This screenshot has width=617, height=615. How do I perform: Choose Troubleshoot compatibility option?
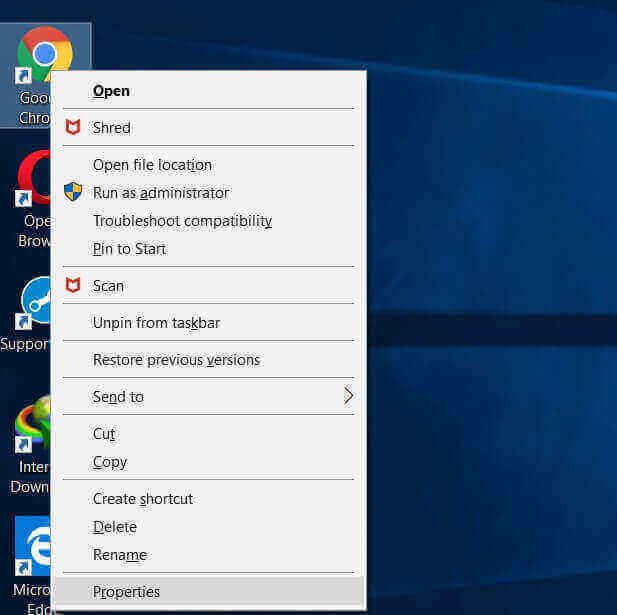[x=182, y=221]
